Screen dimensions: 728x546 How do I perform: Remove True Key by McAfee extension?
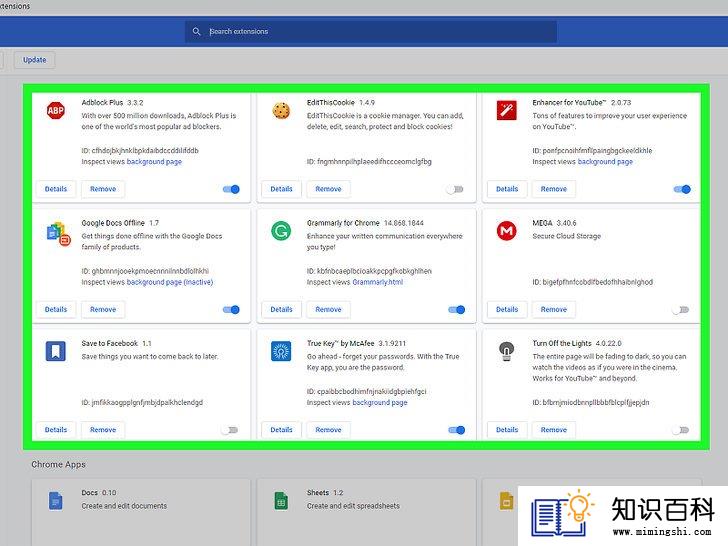coord(328,430)
